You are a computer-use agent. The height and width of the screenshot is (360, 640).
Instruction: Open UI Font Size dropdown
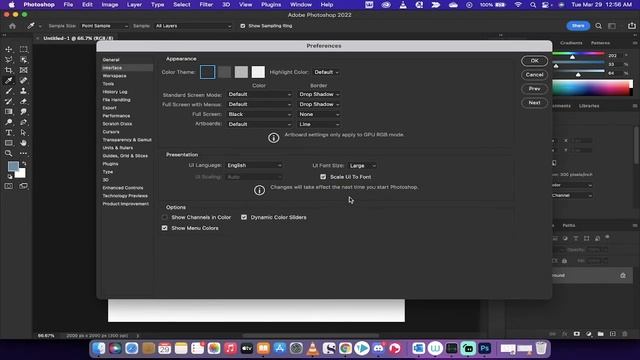[362, 166]
